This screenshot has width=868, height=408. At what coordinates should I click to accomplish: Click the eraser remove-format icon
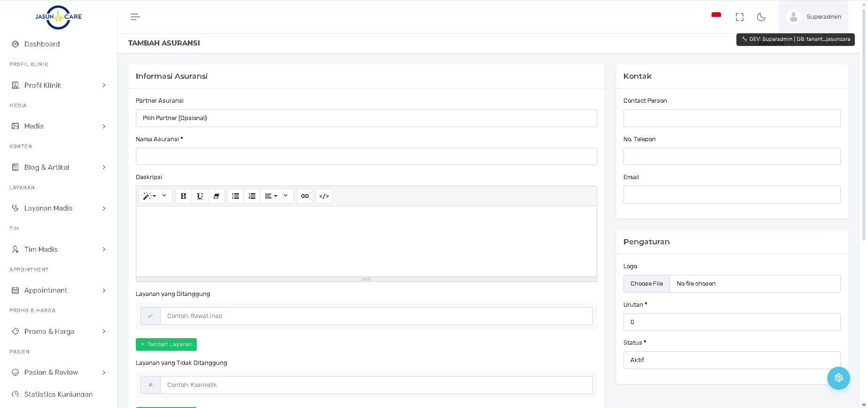[x=216, y=196]
